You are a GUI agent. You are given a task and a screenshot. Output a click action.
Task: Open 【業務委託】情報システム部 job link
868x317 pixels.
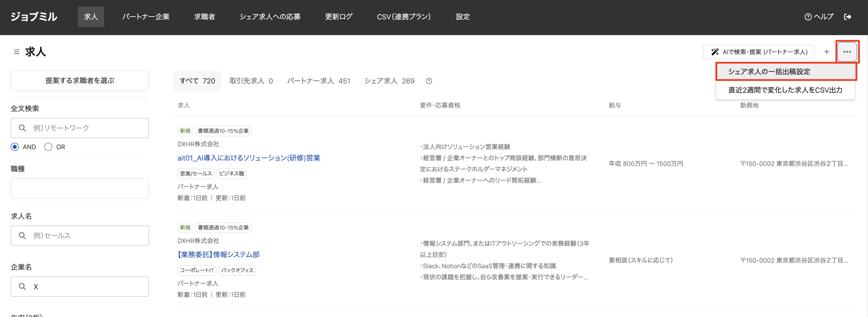pyautogui.click(x=218, y=255)
